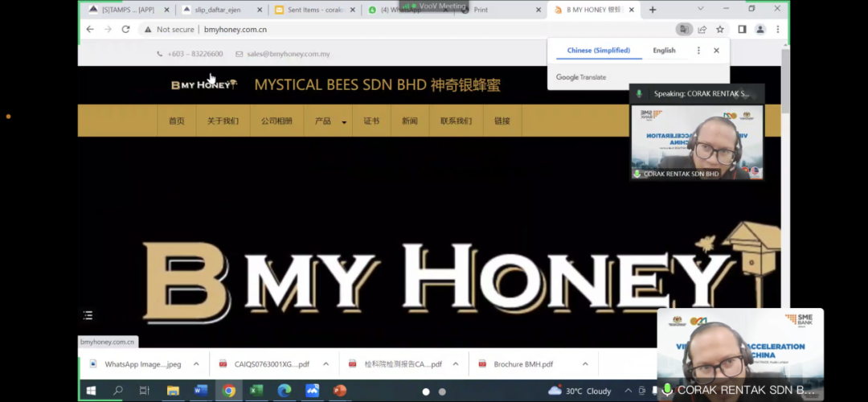Select Chinese (Simplified) in translate popup
The width and height of the screenshot is (868, 402).
[x=599, y=51]
